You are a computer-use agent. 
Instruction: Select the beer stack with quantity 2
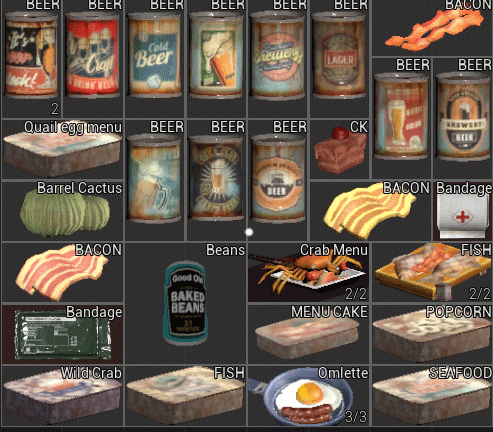[x=31, y=60]
